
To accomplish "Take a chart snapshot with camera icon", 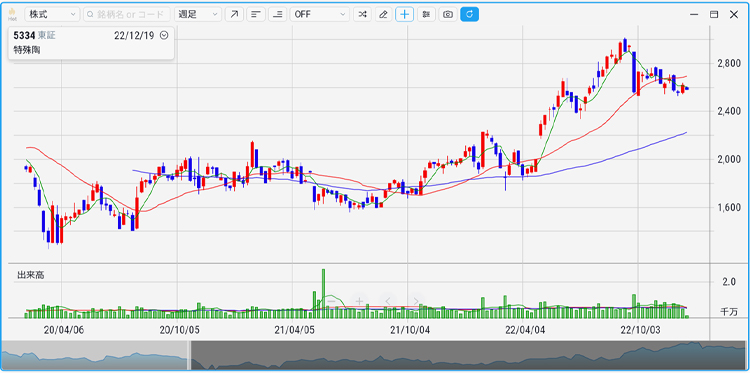I will pos(448,14).
